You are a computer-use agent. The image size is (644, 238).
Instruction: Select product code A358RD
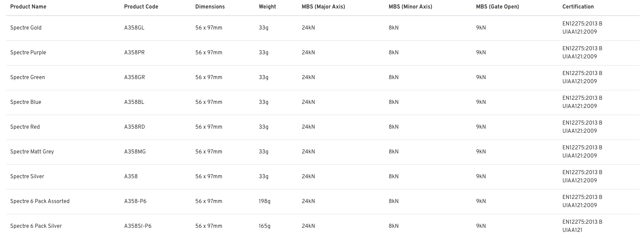pyautogui.click(x=134, y=127)
